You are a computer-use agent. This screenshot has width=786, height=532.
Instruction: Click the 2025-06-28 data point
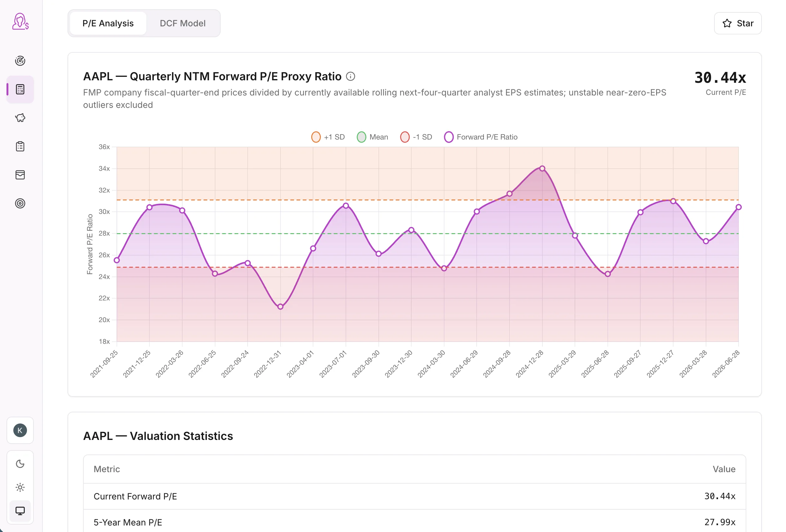(608, 274)
